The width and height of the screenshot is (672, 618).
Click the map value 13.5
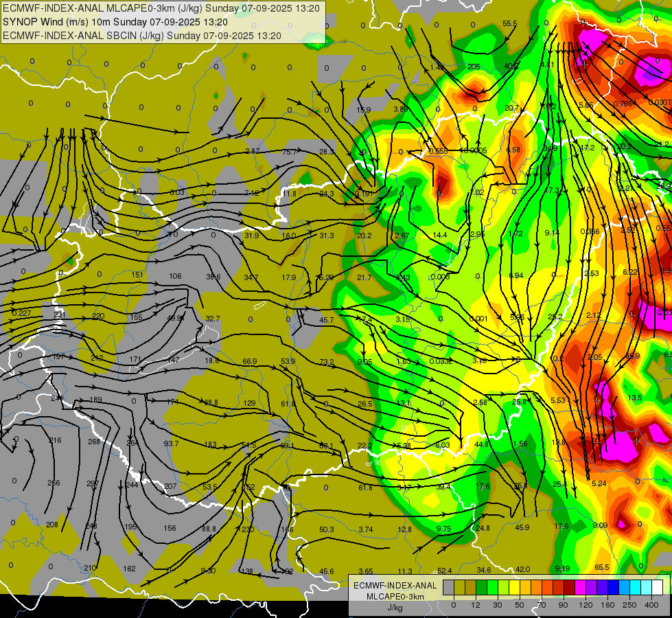pos(635,398)
